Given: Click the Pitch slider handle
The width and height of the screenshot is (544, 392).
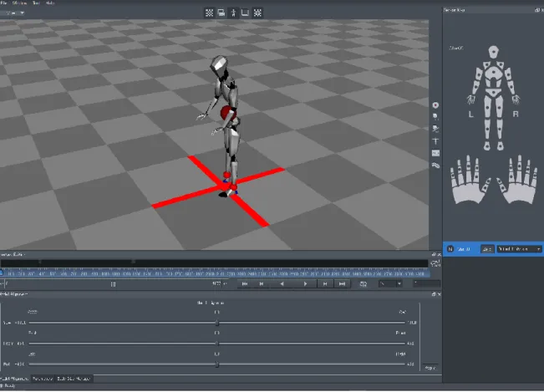Looking at the screenshot, I should click(217, 344).
